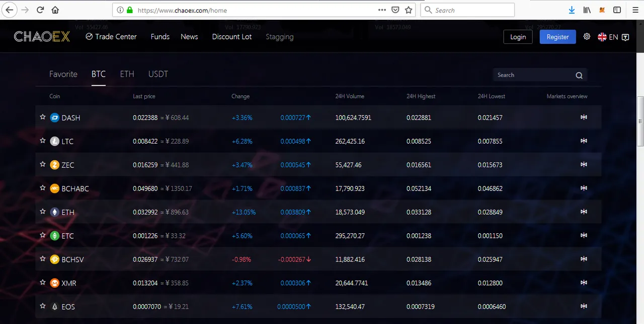Select the USDT market tab

(x=158, y=74)
